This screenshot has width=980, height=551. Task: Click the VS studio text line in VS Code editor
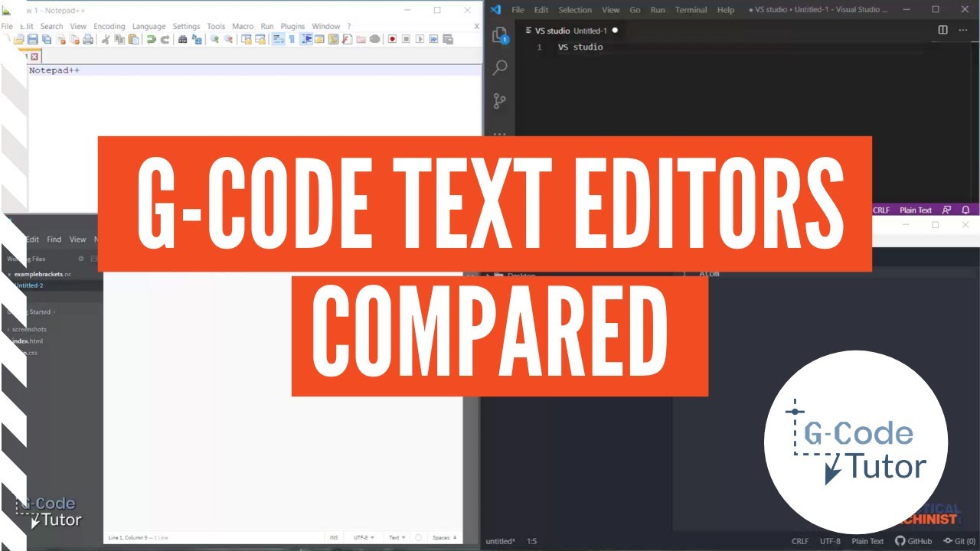(580, 47)
